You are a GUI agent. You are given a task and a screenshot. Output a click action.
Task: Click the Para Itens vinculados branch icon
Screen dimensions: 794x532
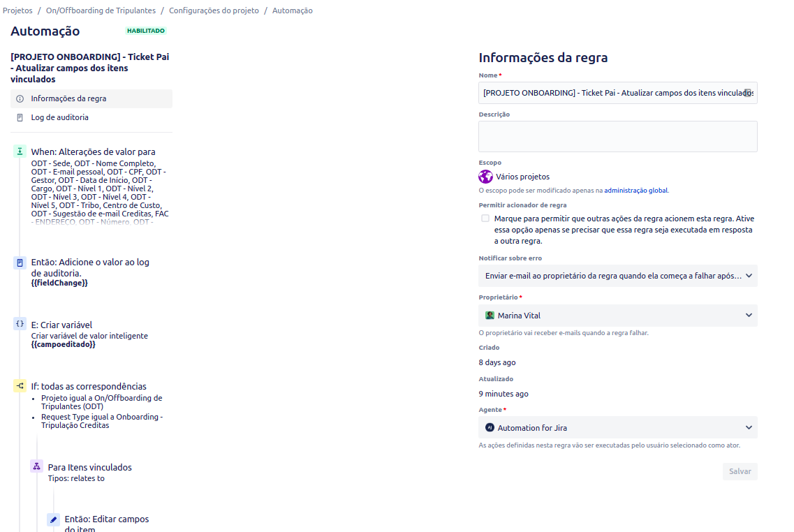[x=36, y=466]
